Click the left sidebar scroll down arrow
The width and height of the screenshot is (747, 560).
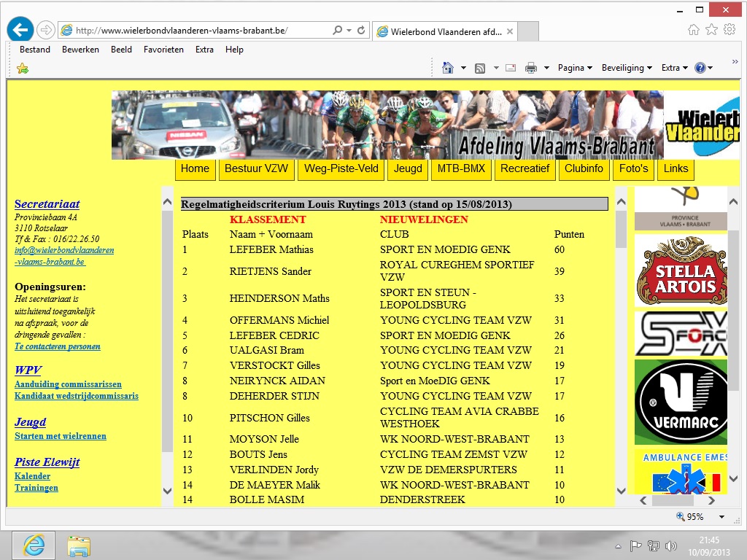point(167,491)
